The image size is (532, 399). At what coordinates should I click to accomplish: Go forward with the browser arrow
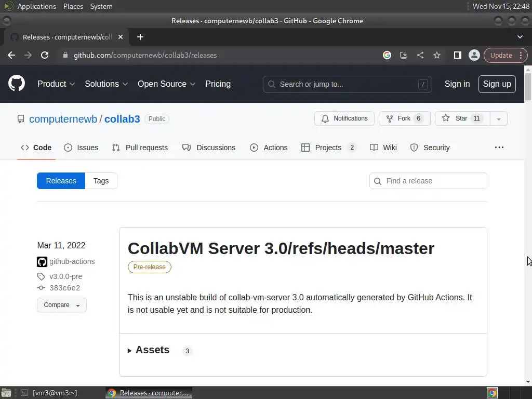pyautogui.click(x=28, y=55)
